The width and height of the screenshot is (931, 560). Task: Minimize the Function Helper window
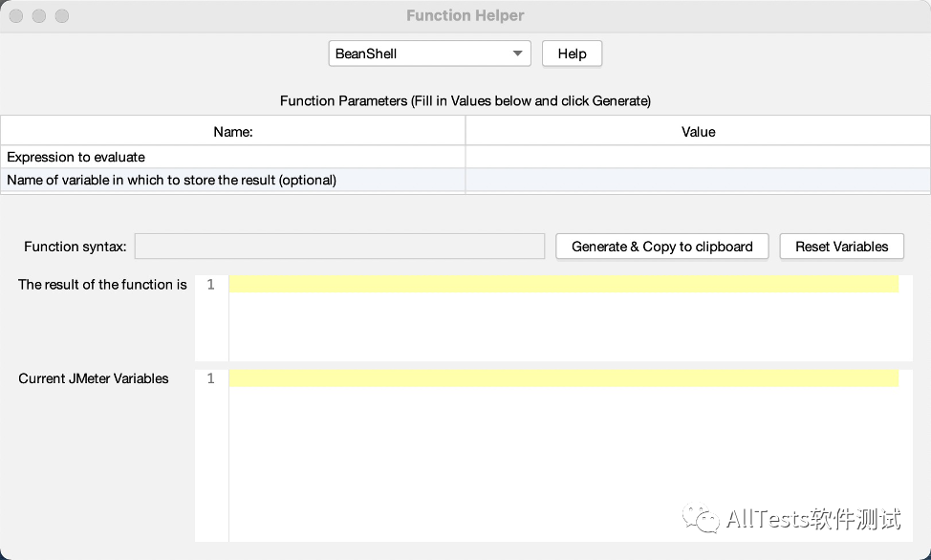point(39,16)
